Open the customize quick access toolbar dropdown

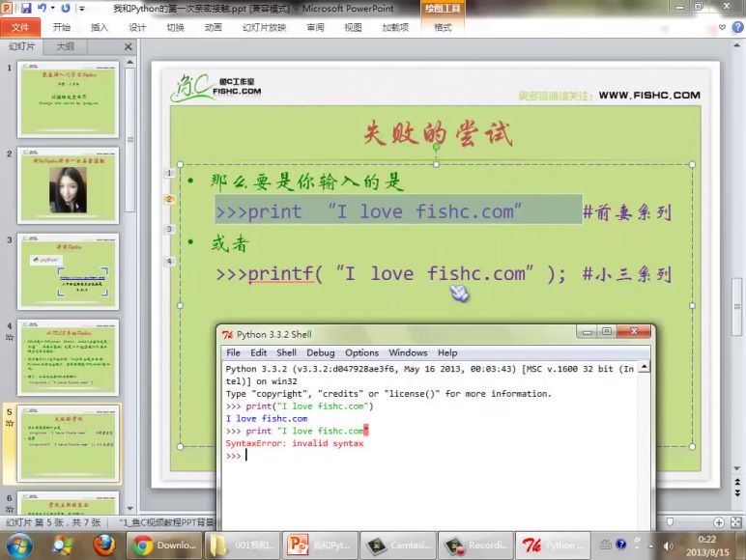(x=81, y=8)
